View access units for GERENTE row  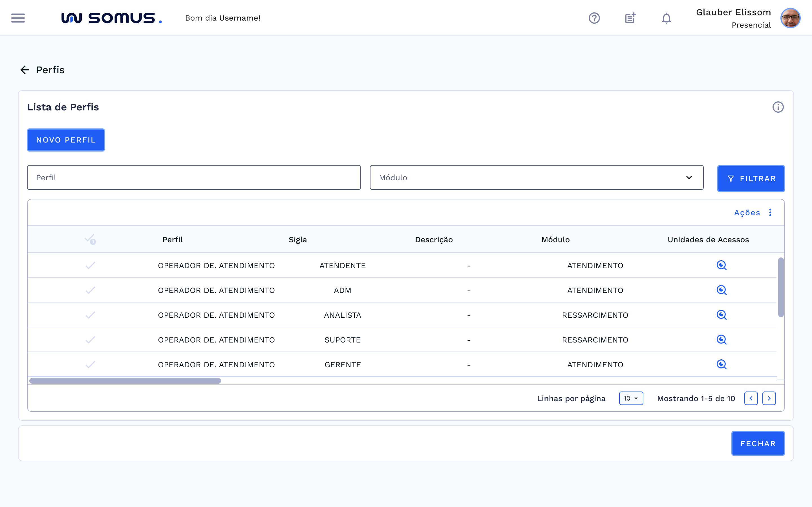click(x=721, y=364)
